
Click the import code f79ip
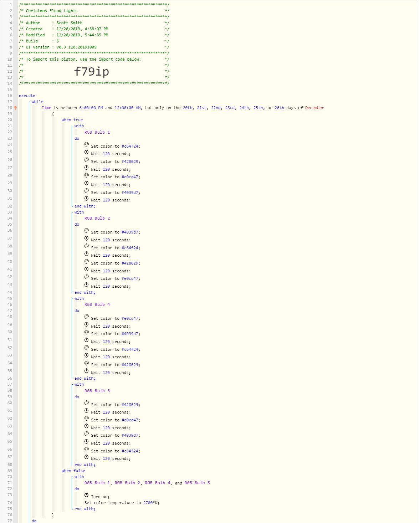(x=91, y=71)
